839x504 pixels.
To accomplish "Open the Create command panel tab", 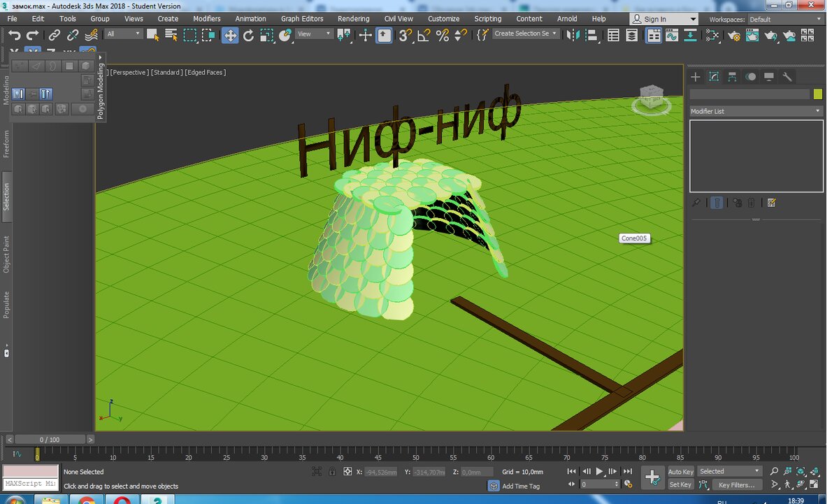I will point(696,77).
